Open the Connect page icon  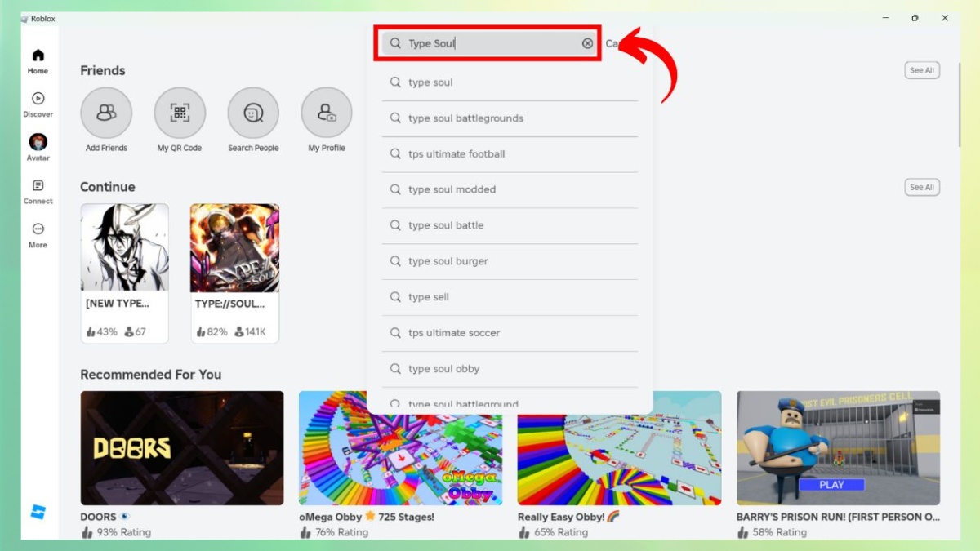pos(38,185)
